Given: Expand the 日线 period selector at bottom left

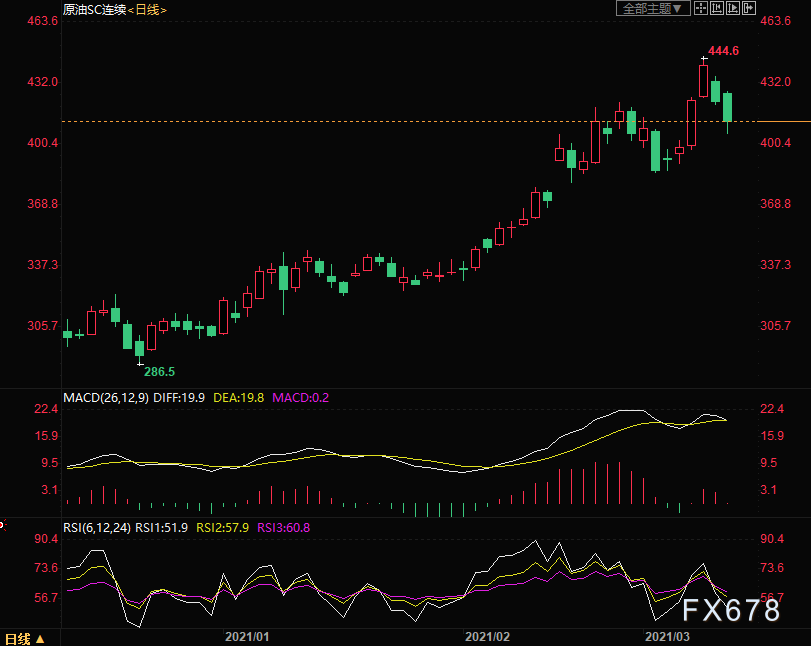Looking at the screenshot, I should 23,638.
